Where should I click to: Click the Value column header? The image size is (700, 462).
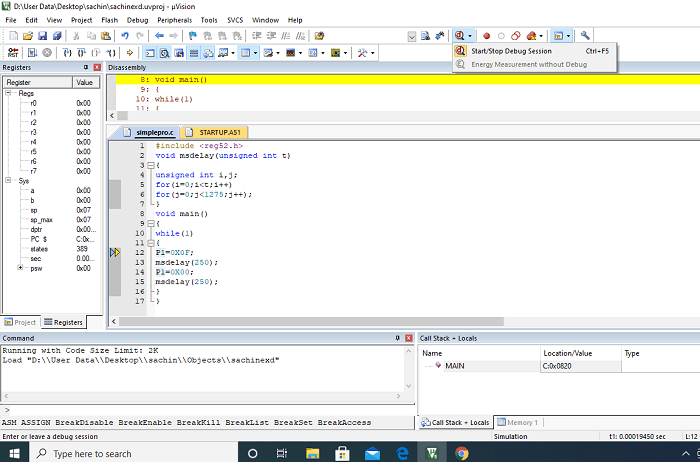pyautogui.click(x=86, y=82)
